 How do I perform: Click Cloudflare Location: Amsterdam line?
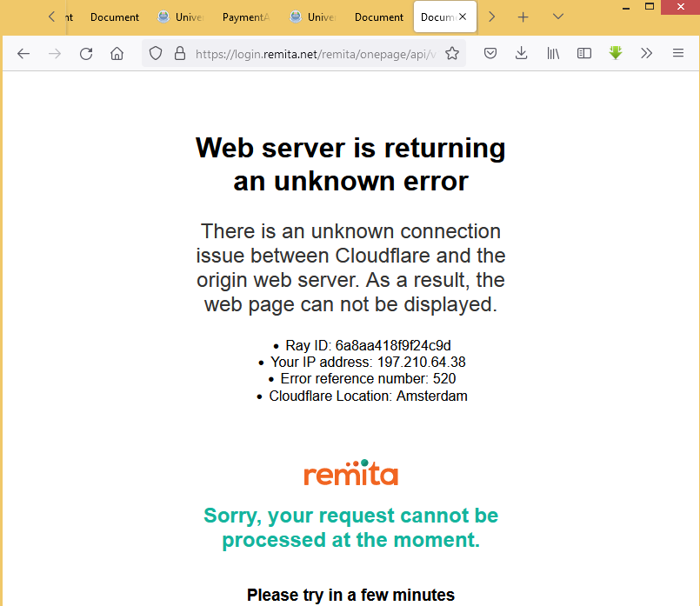368,396
